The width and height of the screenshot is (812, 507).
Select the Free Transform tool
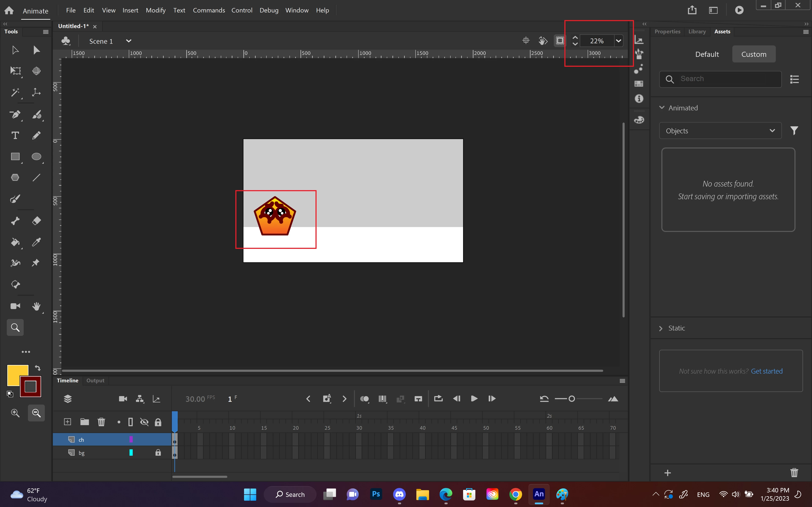15,71
